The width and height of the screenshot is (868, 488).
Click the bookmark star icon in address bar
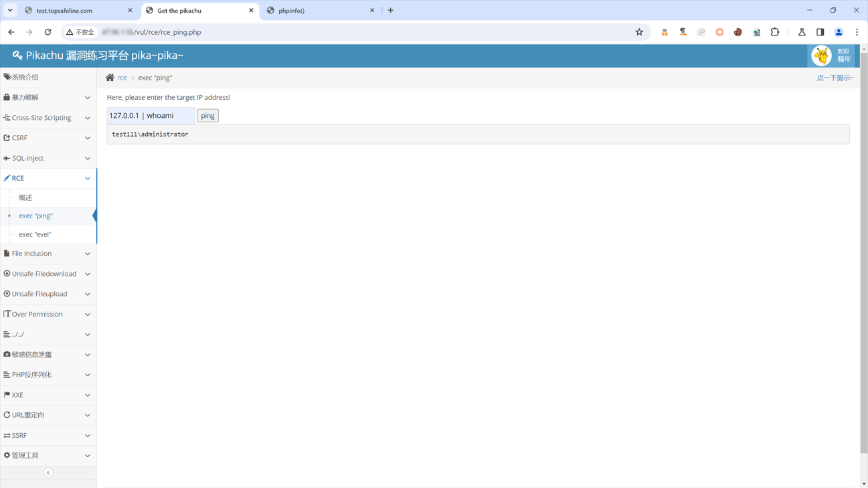coord(639,32)
